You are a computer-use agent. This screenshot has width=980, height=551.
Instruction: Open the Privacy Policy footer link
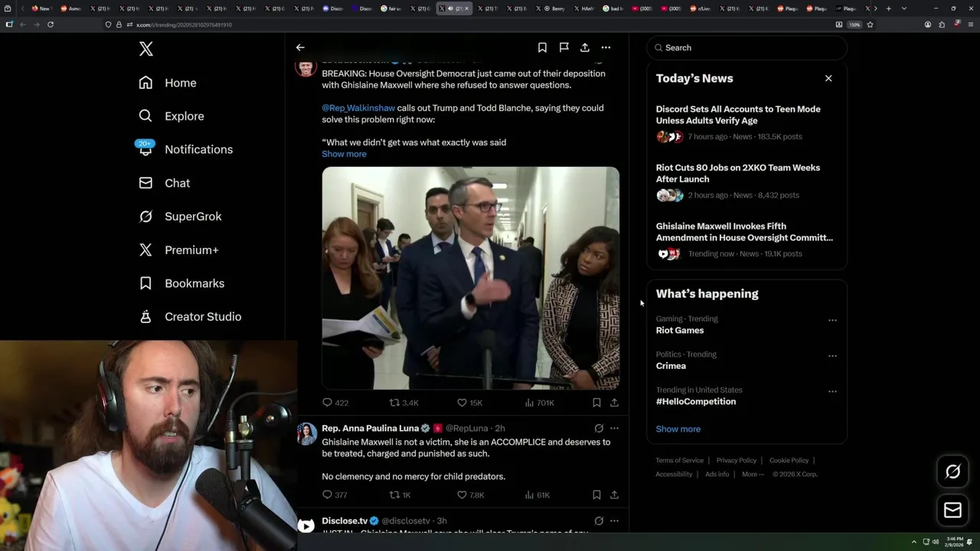(736, 461)
